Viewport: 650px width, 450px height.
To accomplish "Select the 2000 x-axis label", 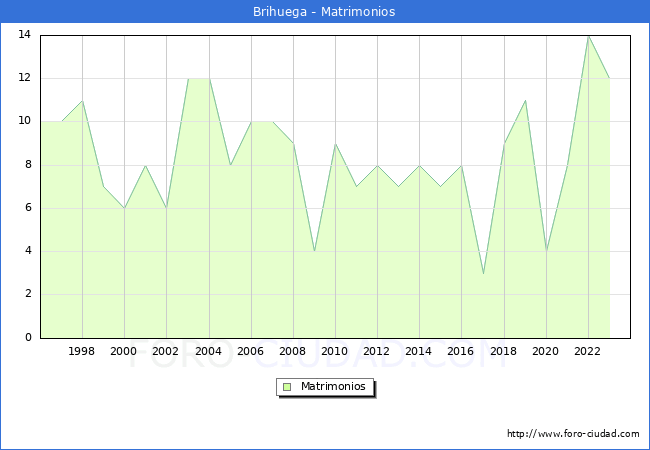I will (123, 351).
